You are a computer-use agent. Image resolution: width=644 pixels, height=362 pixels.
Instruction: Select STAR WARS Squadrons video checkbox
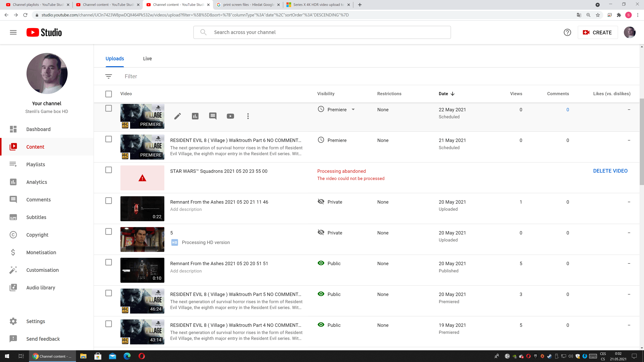[x=109, y=170]
